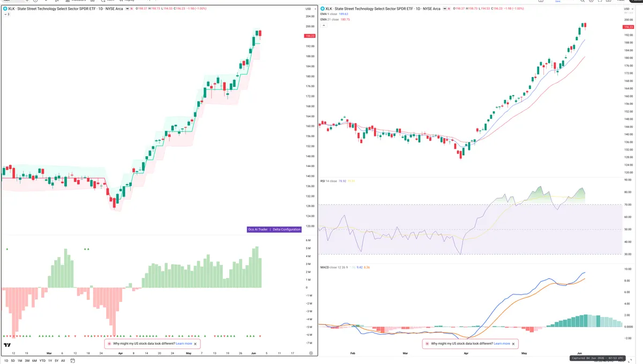Image resolution: width=643 pixels, height=364 pixels.
Task: Select the YTD range button
Action: coord(42,361)
